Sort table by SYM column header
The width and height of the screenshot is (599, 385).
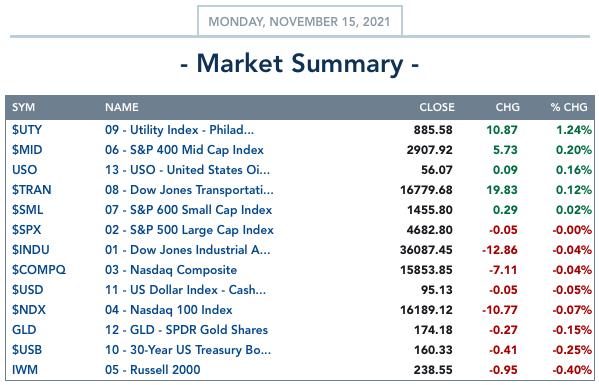coord(23,107)
